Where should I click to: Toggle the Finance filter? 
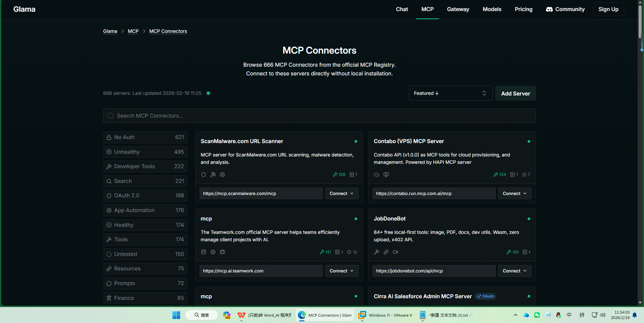click(145, 298)
